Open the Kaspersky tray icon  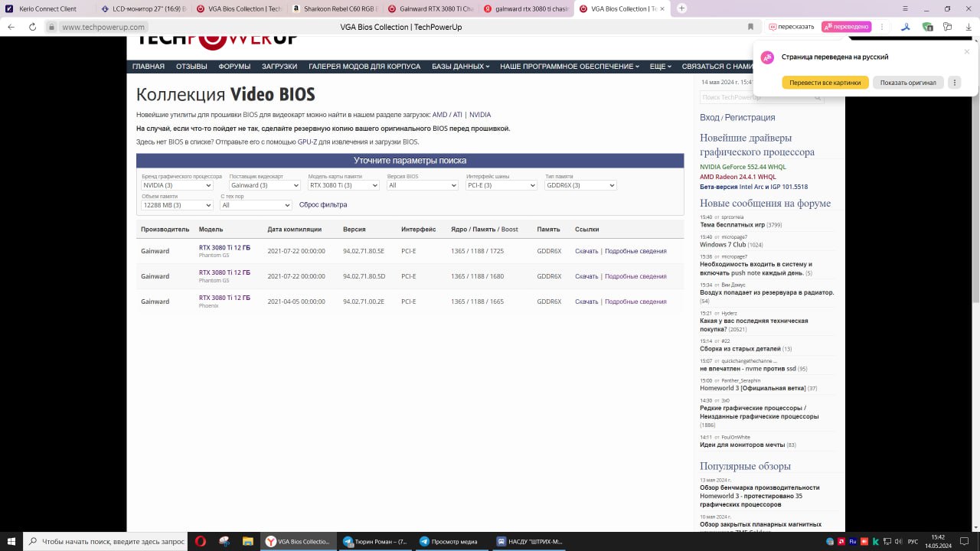tap(875, 541)
